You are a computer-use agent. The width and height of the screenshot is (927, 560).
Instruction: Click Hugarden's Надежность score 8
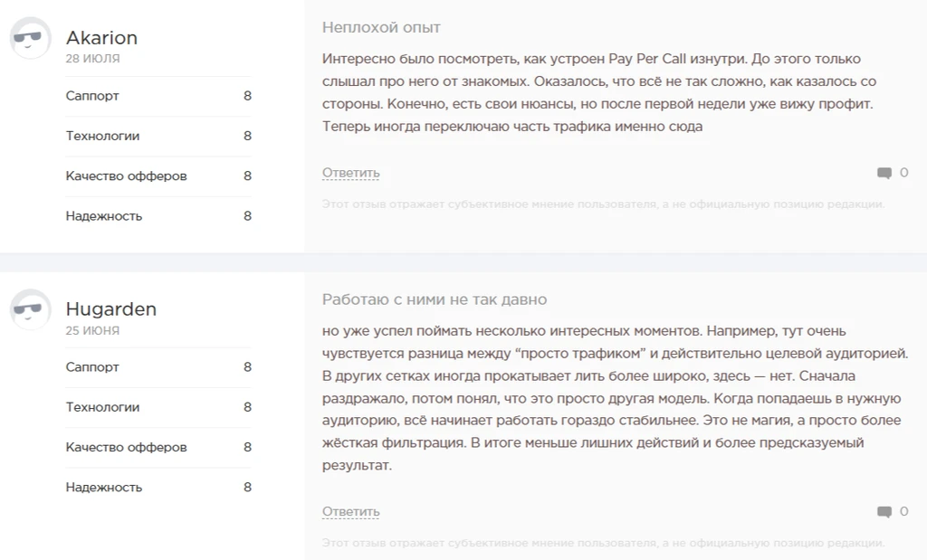(248, 488)
